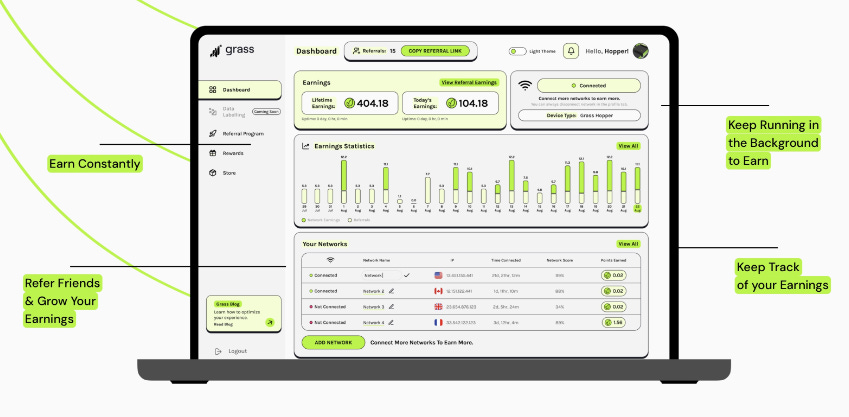Click the Dashboard grid icon
Viewport: 849px width, 417px height.
click(x=213, y=90)
